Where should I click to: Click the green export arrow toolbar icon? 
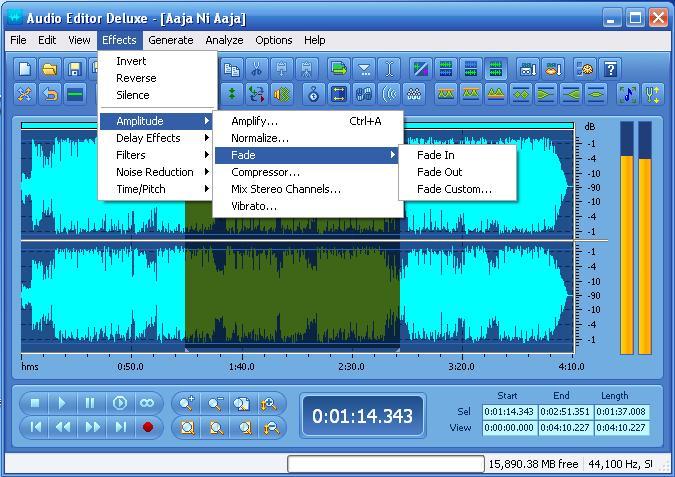339,69
